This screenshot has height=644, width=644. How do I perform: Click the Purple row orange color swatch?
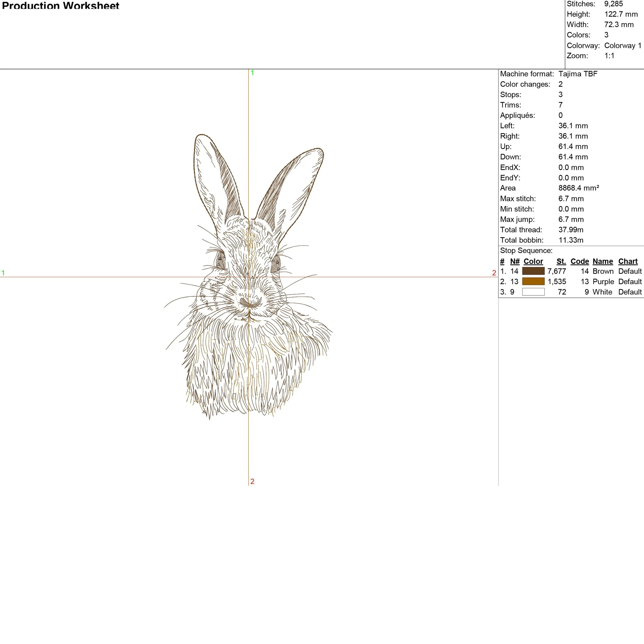(533, 281)
